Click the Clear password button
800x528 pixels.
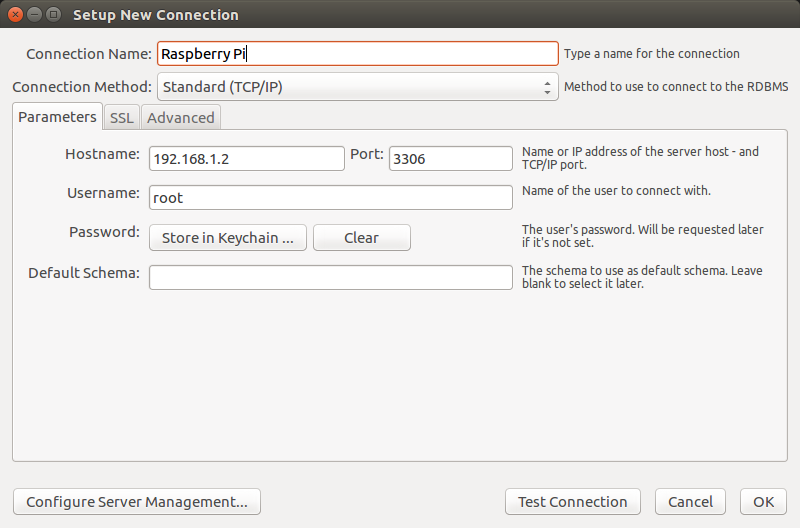pos(362,238)
